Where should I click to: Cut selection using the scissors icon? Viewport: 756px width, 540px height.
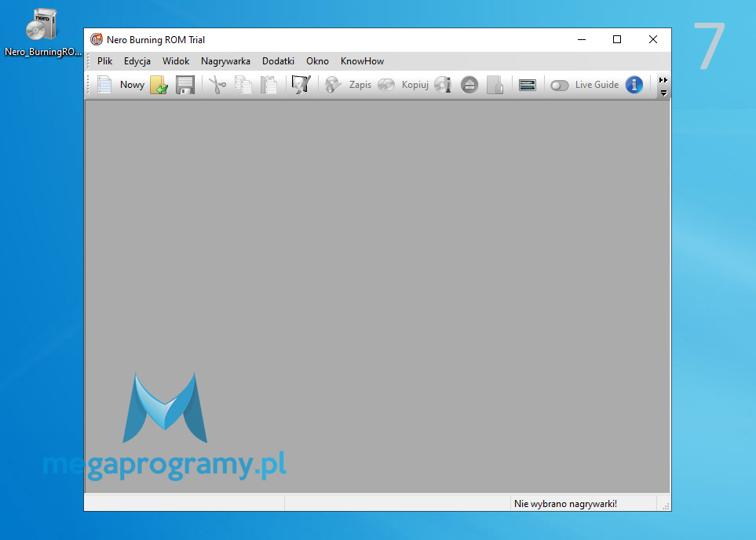click(217, 85)
